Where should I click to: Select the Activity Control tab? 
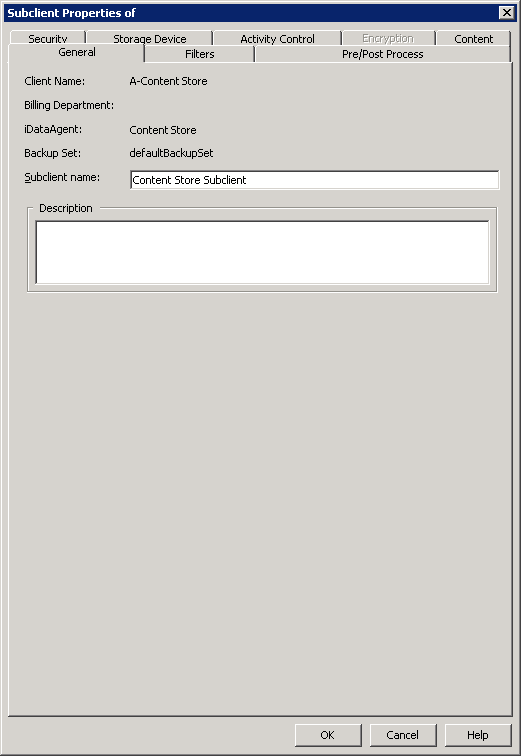click(x=277, y=39)
